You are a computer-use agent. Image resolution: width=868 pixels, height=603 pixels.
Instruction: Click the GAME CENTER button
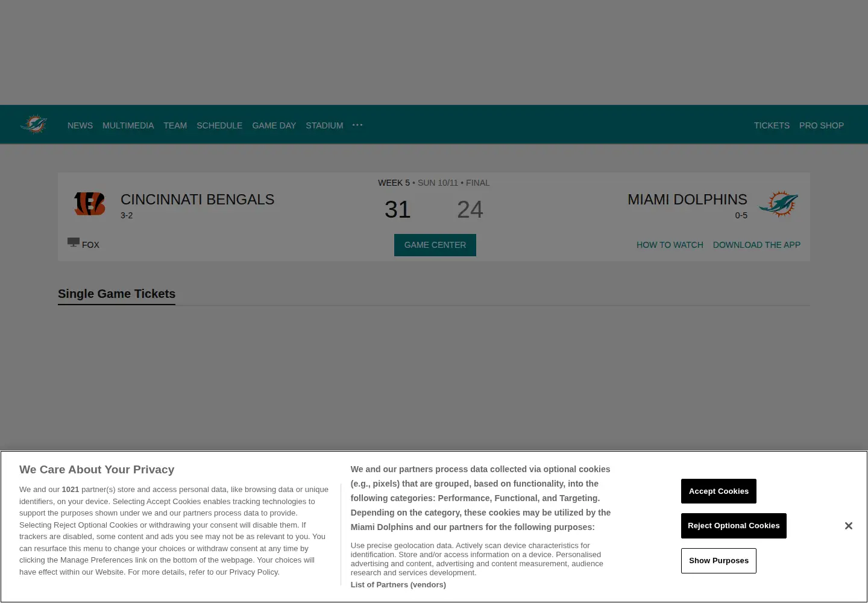[435, 245]
